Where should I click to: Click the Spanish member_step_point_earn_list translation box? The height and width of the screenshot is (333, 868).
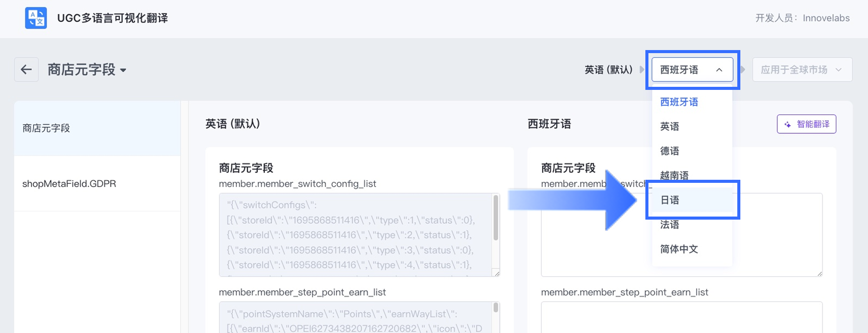[x=682, y=317]
